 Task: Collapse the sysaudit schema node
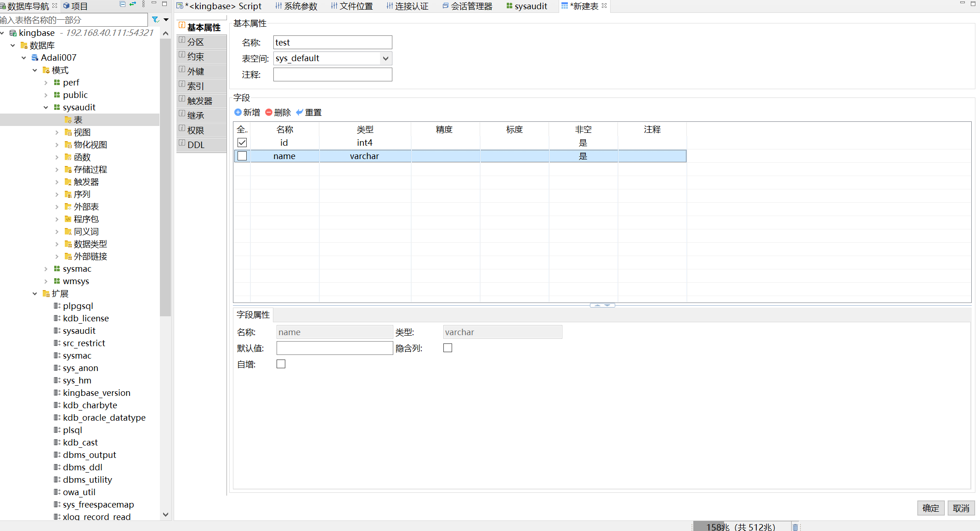pos(45,107)
